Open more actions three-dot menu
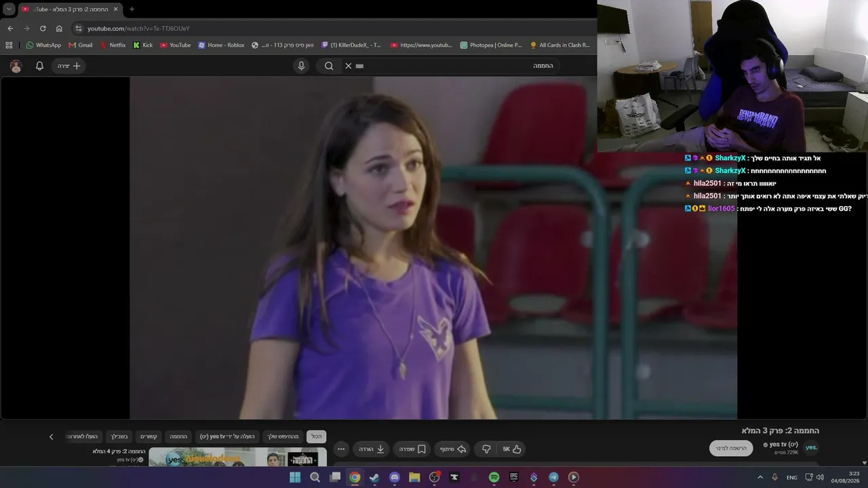 341,449
